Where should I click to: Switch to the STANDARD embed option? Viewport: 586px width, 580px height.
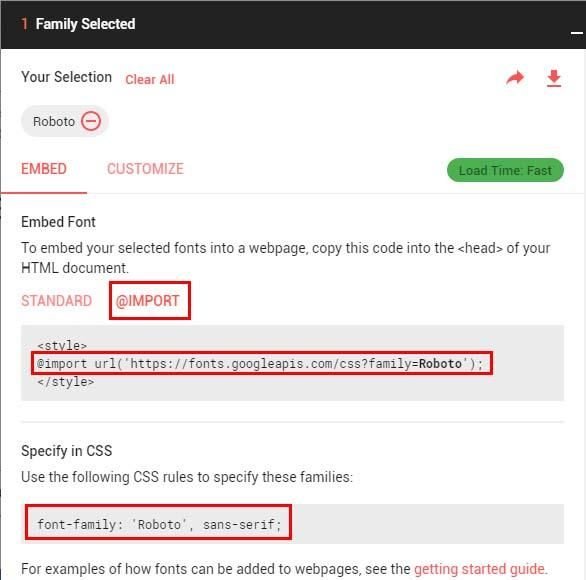[x=56, y=300]
